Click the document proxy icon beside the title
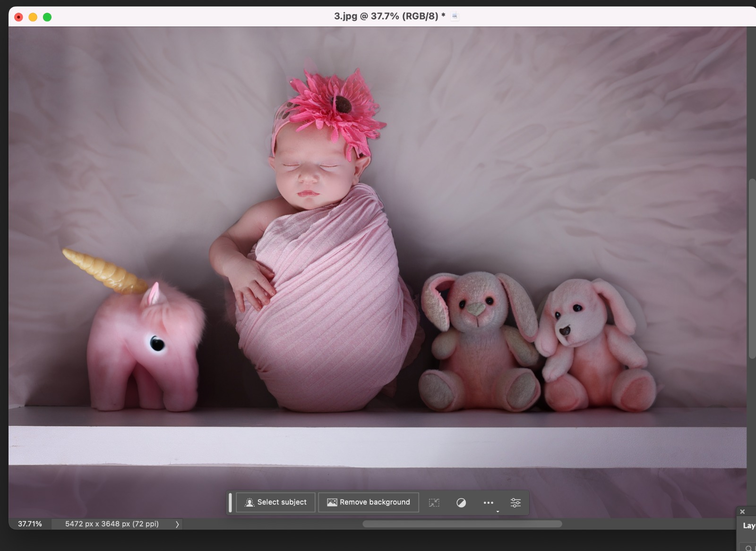The height and width of the screenshot is (551, 756). point(455,17)
